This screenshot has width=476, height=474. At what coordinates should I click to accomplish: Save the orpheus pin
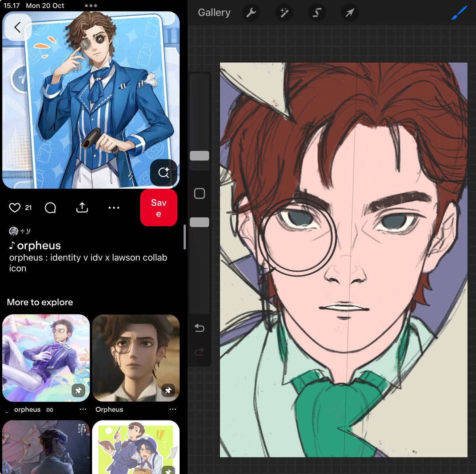158,208
